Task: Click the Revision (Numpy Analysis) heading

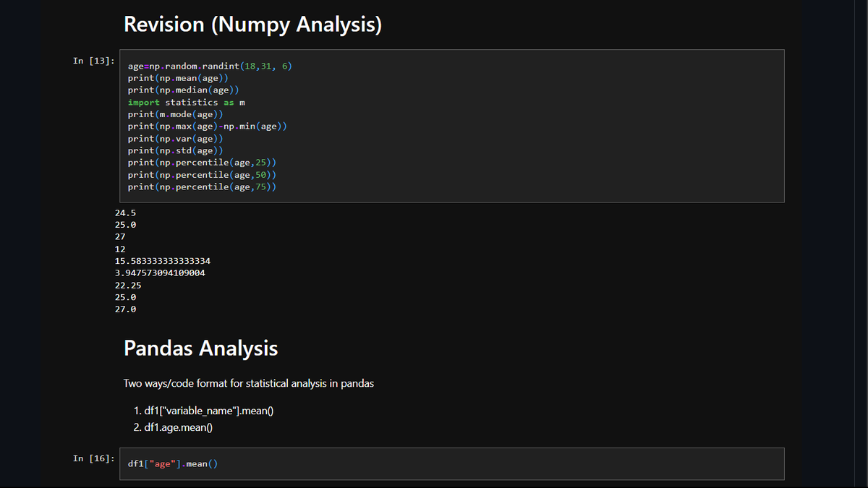Action: (252, 25)
